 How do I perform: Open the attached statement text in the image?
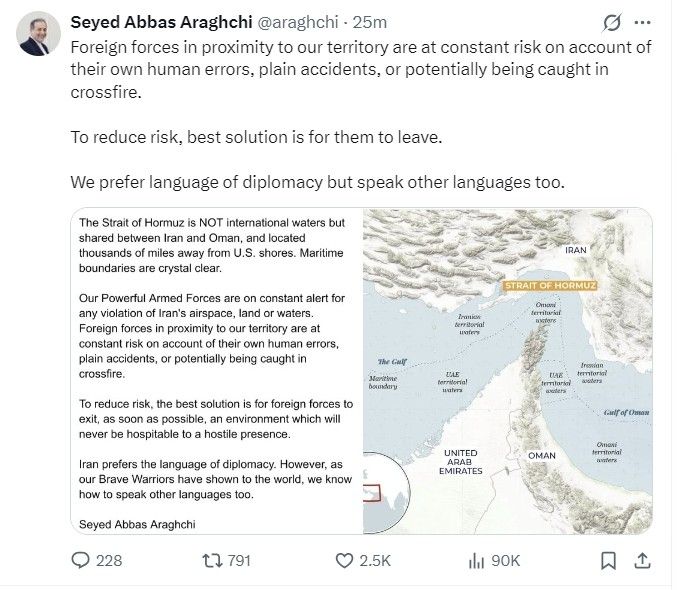point(216,372)
